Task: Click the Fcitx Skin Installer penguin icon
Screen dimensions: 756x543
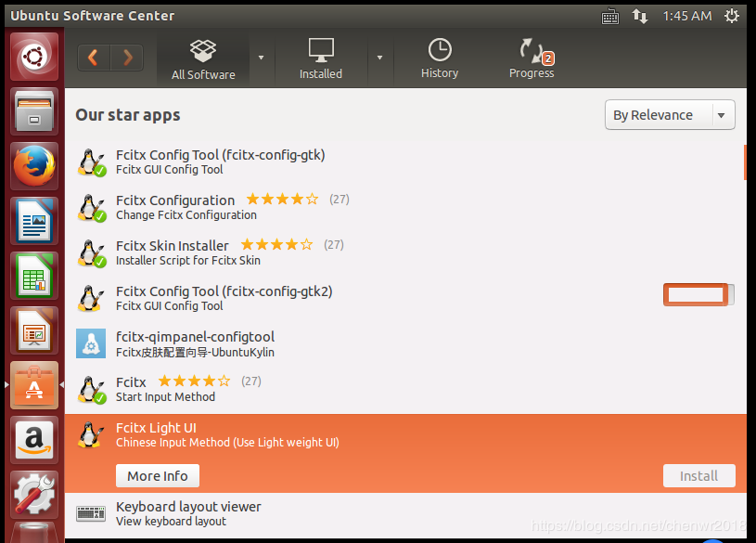Action: point(91,253)
